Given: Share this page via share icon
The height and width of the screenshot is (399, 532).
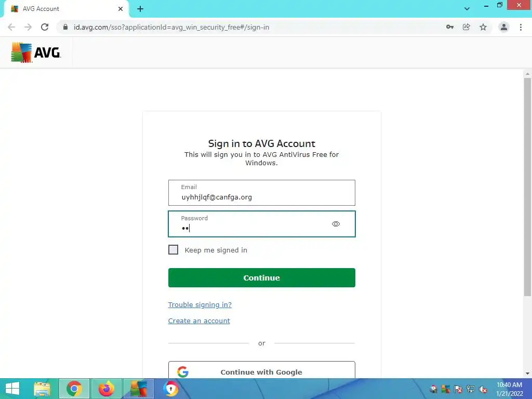Looking at the screenshot, I should coord(467,27).
